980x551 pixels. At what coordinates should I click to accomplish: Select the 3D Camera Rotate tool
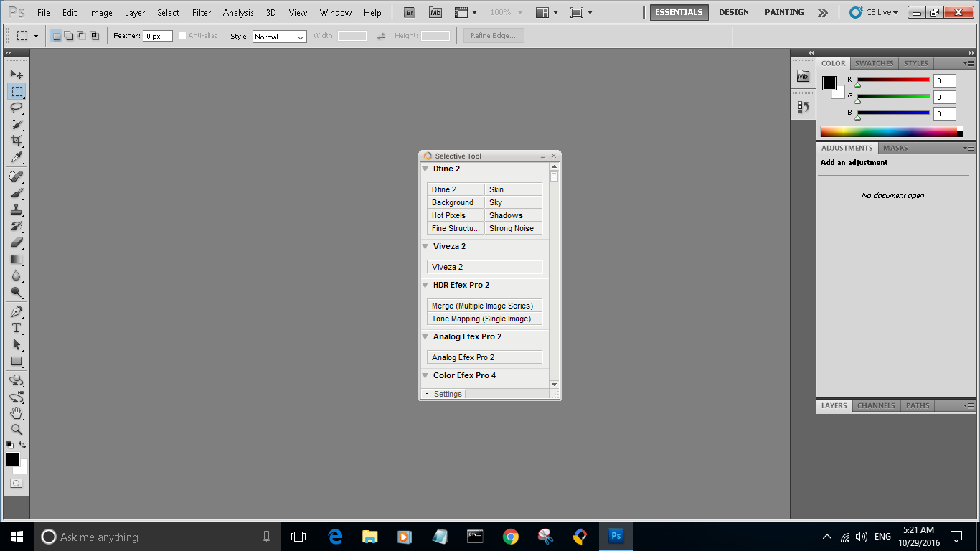click(17, 397)
